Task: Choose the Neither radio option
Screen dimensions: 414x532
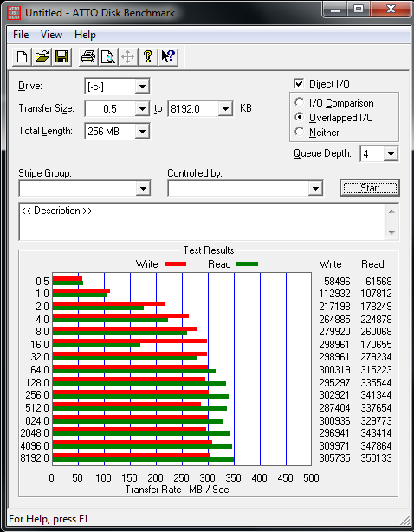Action: (x=300, y=132)
